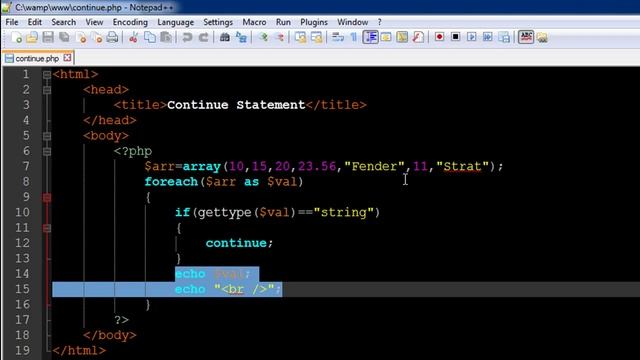Click the Save All toolbar icon
640x360 pixels.
point(64,38)
